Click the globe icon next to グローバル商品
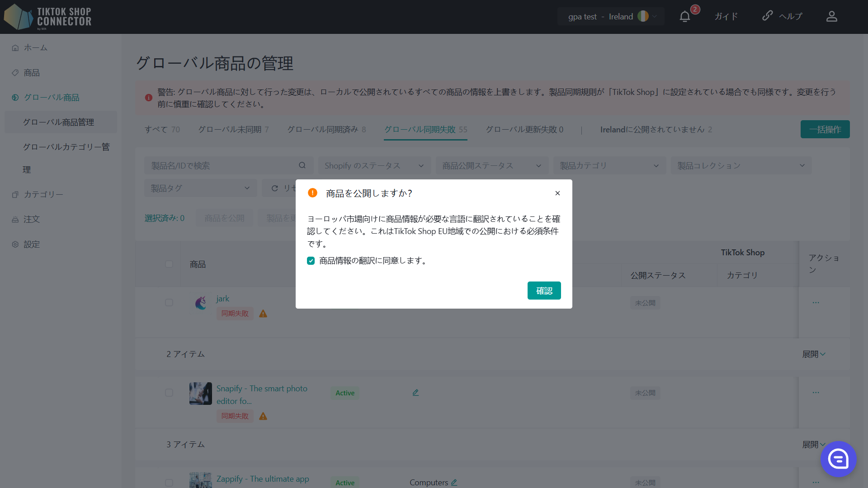The height and width of the screenshot is (488, 868). click(15, 98)
